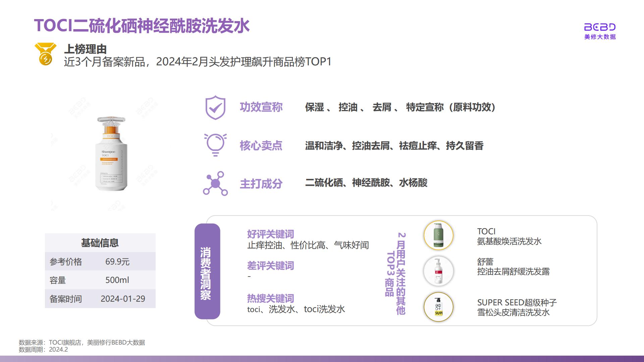Click the 热搜关键词 heading
Viewport: 644px width, 362px height.
(270, 298)
